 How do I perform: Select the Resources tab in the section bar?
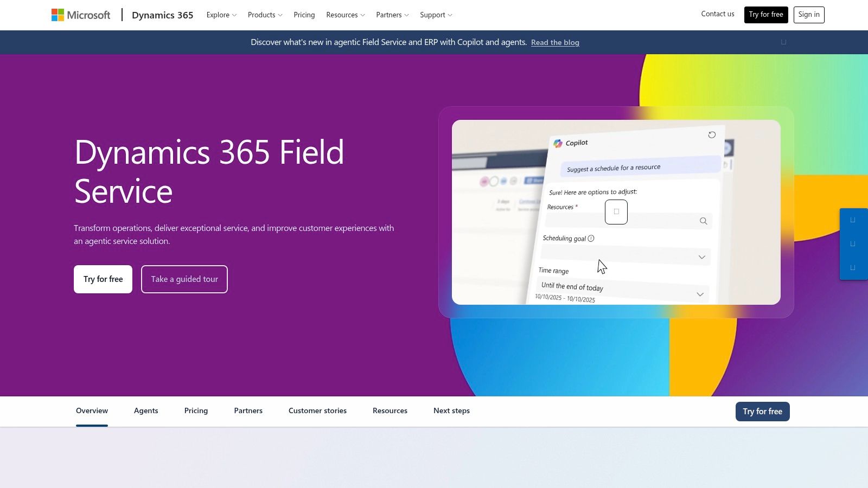[390, 411]
